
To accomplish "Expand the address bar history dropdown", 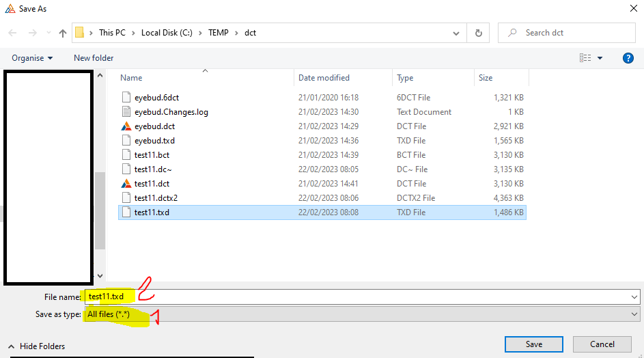I will tap(456, 33).
